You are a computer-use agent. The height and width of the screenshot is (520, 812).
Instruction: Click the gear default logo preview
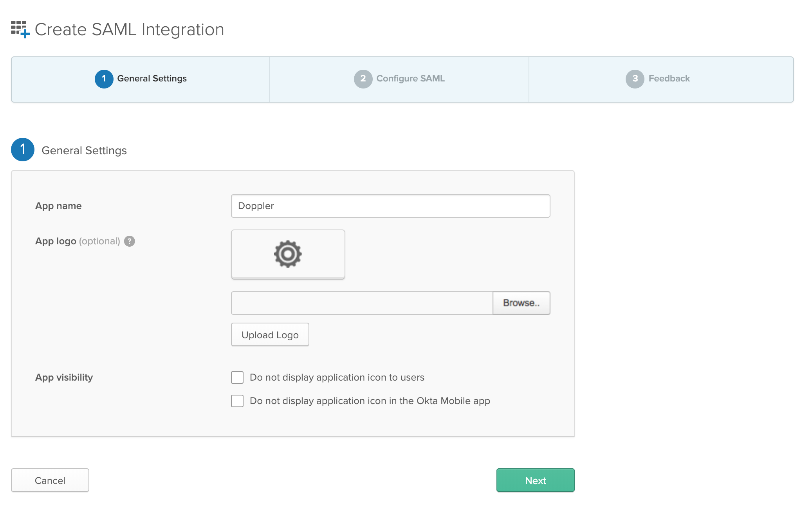tap(288, 254)
